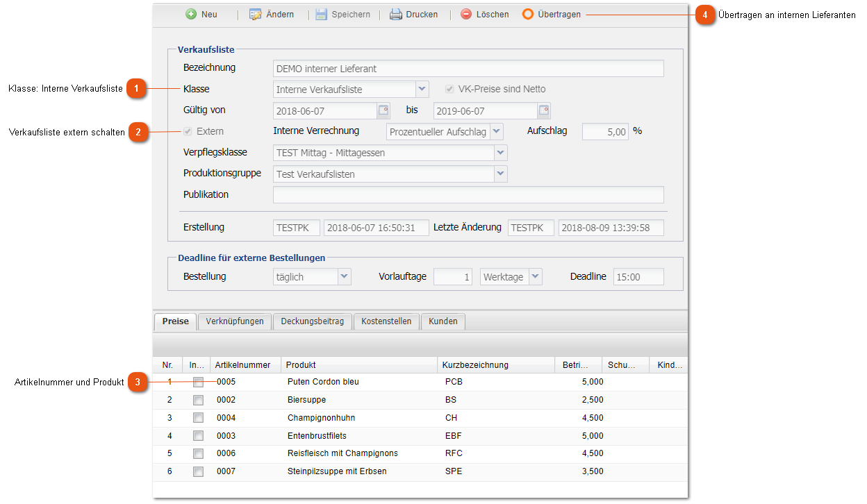Click the Löschen button label
This screenshot has width=867, height=504.
493,15
